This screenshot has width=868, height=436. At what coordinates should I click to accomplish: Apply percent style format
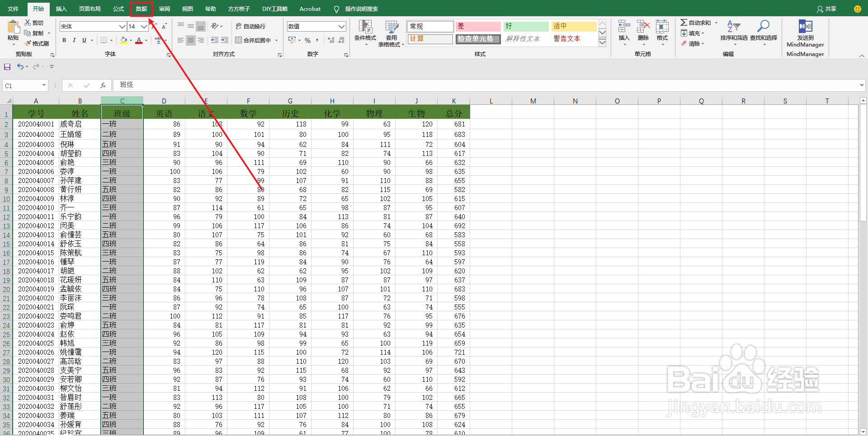pos(307,40)
